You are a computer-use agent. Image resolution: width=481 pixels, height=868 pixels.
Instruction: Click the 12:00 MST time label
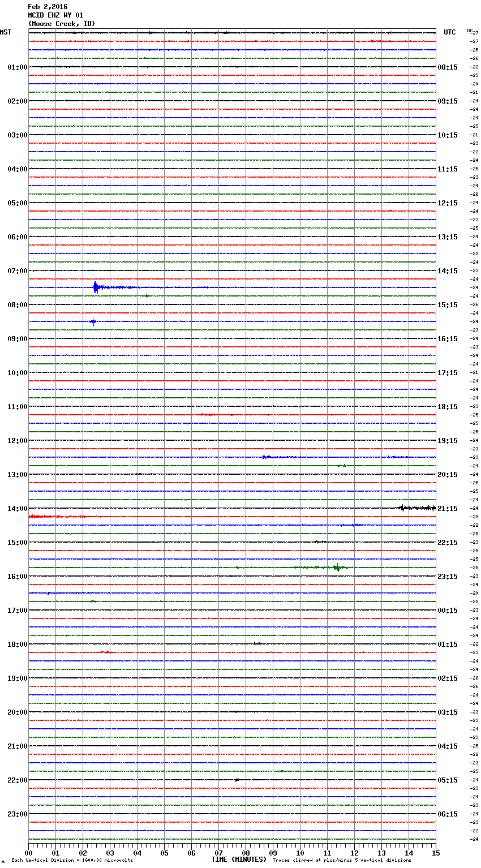(18, 441)
